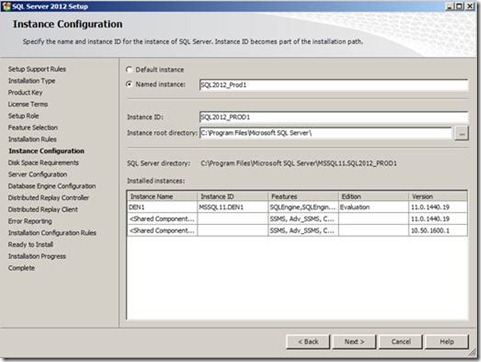Click Server Configuration in the steps list

coord(38,174)
